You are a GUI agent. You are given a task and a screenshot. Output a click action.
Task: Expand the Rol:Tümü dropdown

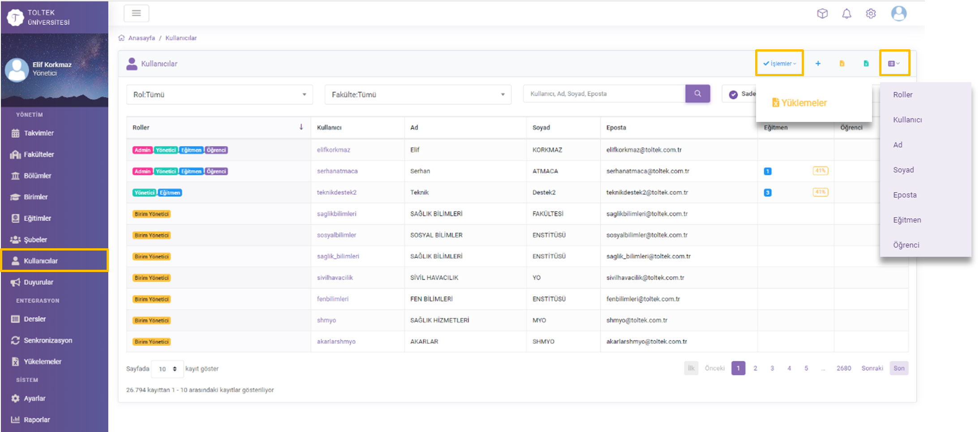click(219, 95)
